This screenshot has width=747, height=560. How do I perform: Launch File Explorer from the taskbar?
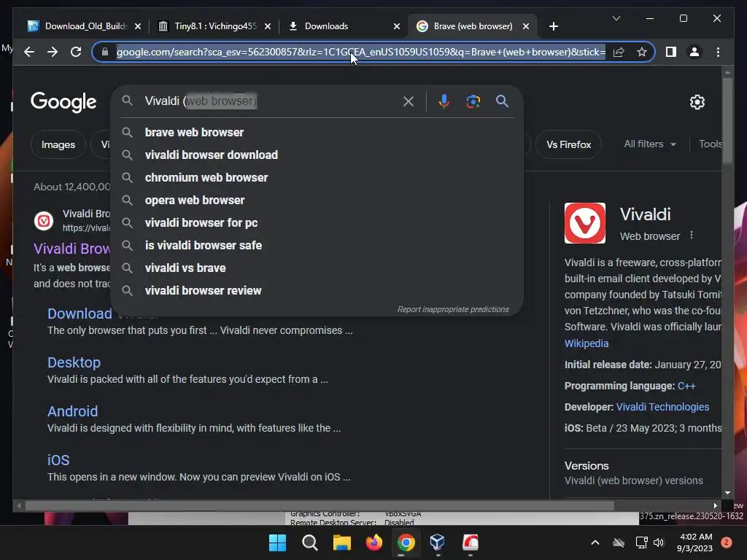pyautogui.click(x=341, y=542)
